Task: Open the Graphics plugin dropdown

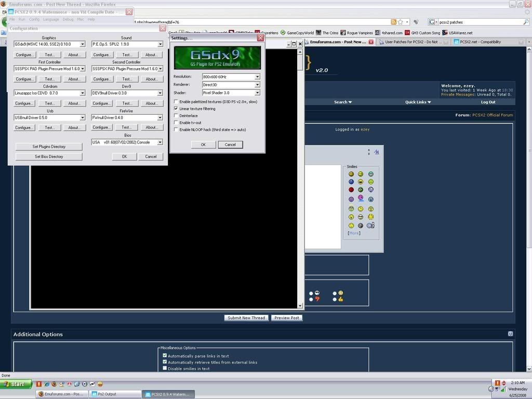Action: 83,44
